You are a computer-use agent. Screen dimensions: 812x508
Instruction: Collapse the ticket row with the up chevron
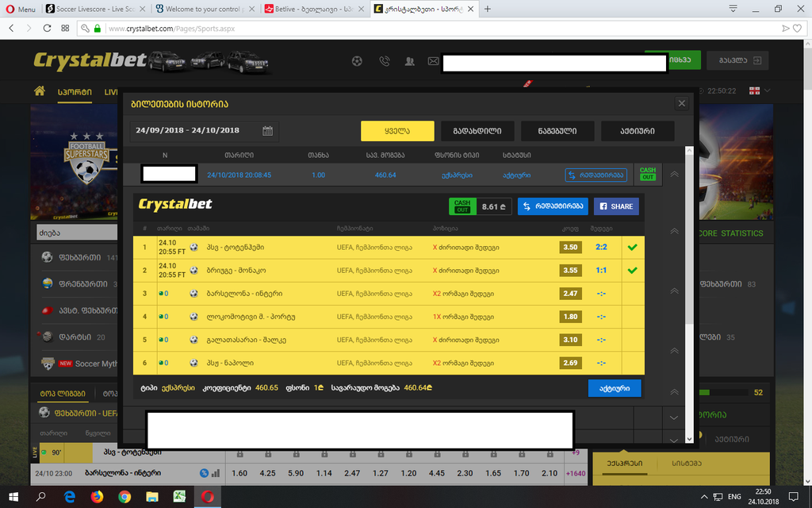click(674, 174)
